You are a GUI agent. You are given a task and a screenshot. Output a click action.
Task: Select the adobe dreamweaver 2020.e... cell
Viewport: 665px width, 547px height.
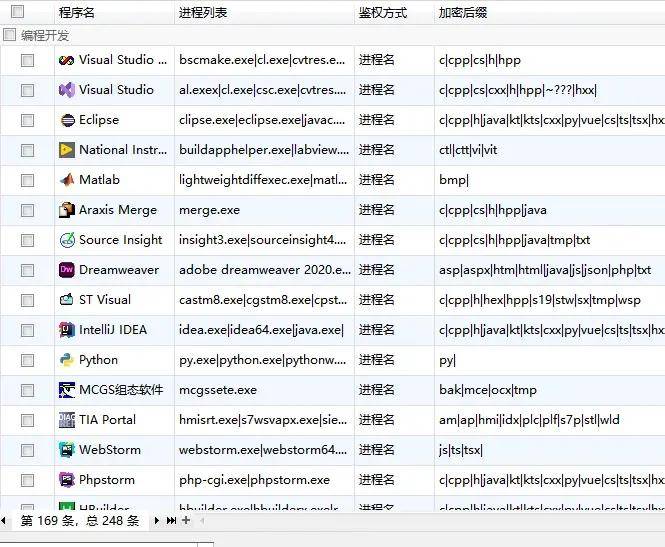[265, 270]
